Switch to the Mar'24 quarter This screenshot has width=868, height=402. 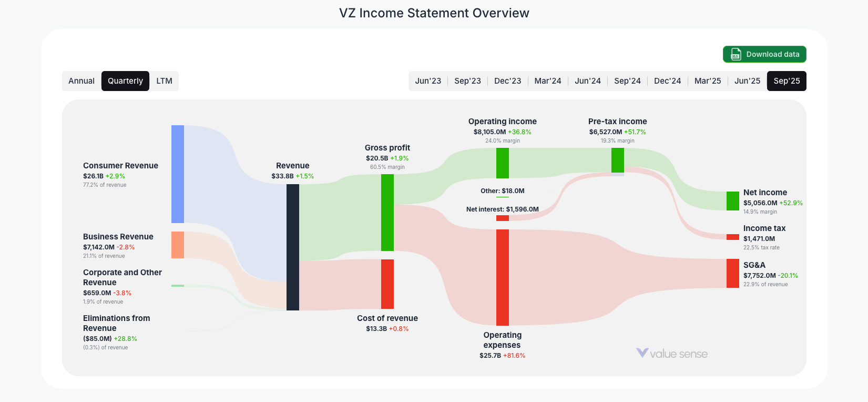[x=548, y=81]
